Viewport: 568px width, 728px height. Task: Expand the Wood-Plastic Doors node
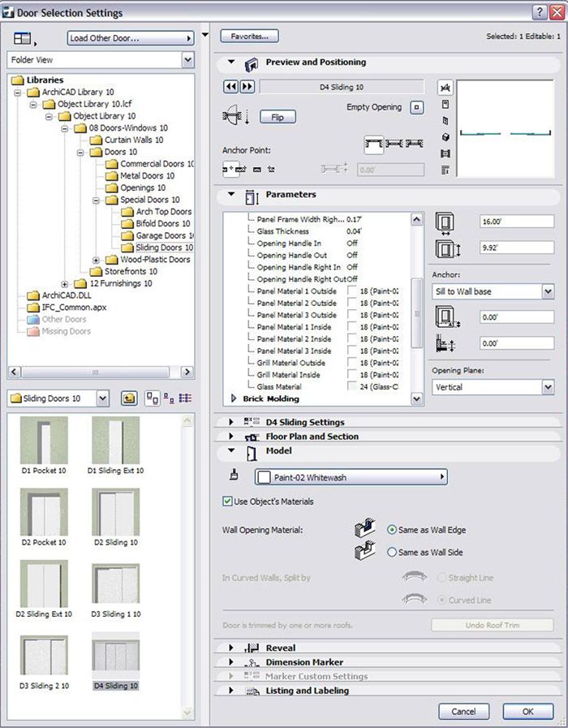click(x=96, y=261)
